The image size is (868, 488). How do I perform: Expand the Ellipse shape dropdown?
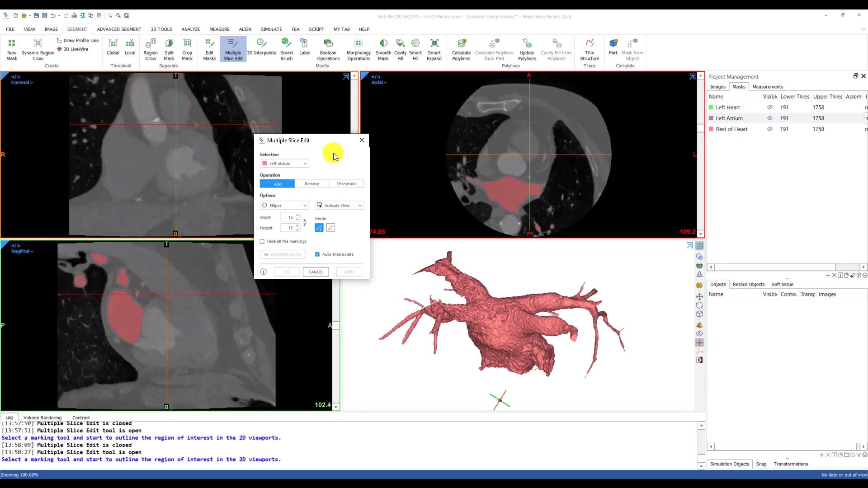point(284,206)
